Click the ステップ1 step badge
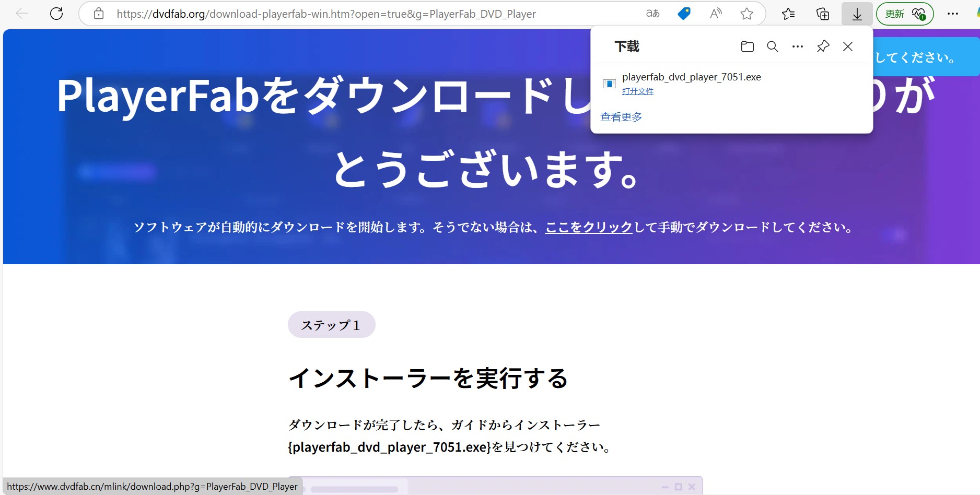 (x=331, y=325)
